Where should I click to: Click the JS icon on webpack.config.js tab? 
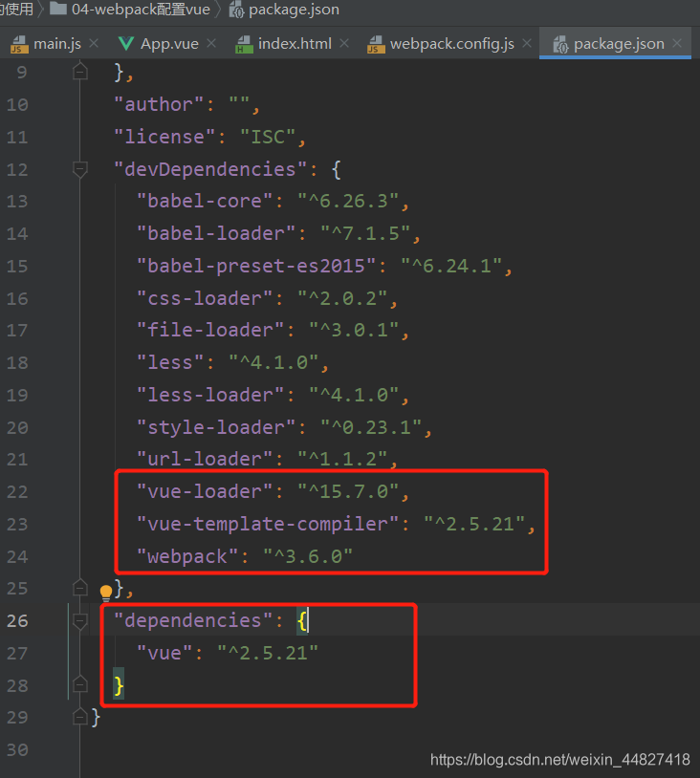[x=376, y=44]
